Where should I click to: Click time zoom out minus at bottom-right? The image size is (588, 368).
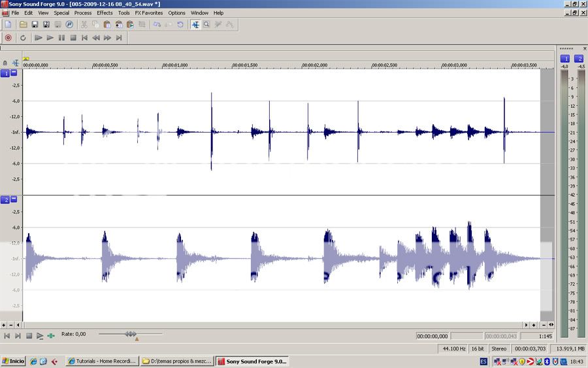544,325
